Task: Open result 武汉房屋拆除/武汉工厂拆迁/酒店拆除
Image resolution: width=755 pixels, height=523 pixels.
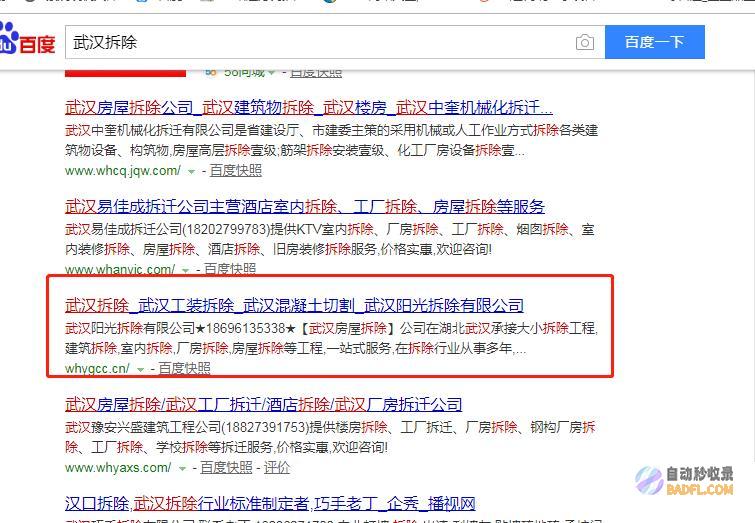Action: point(263,404)
